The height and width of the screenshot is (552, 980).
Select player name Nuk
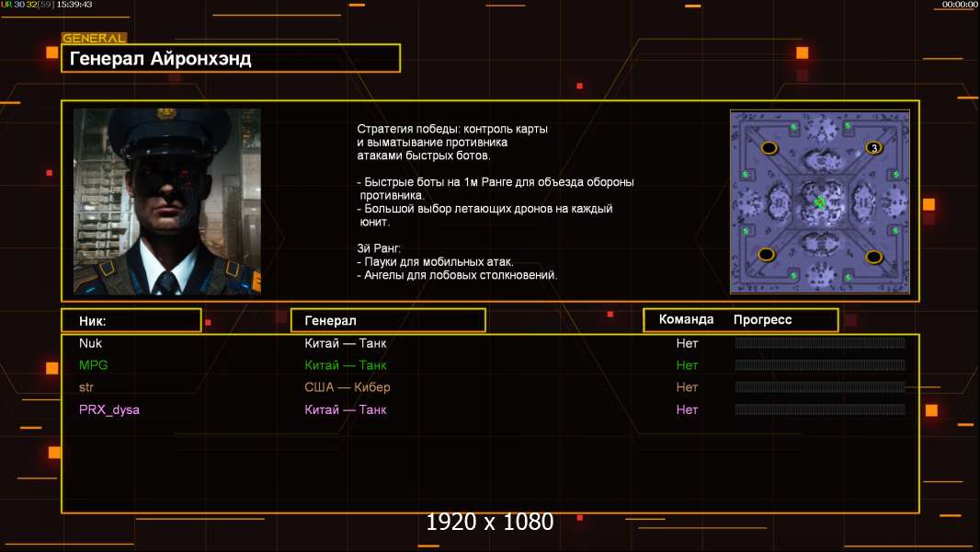(x=91, y=343)
